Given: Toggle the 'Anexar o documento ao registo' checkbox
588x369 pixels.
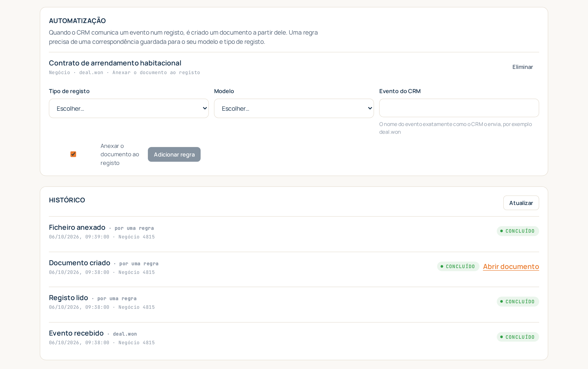Looking at the screenshot, I should pyautogui.click(x=73, y=154).
